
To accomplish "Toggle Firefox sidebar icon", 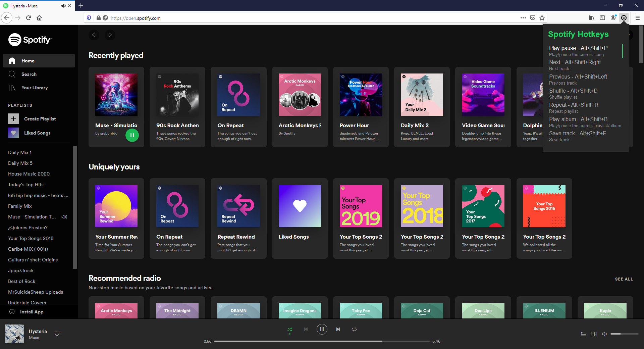I will [x=602, y=18].
